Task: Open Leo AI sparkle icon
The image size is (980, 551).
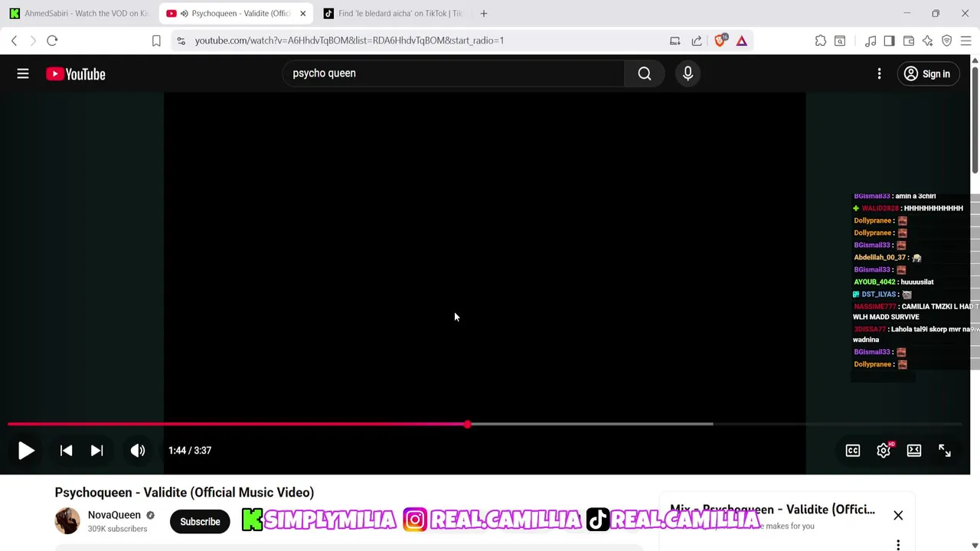Action: [928, 41]
